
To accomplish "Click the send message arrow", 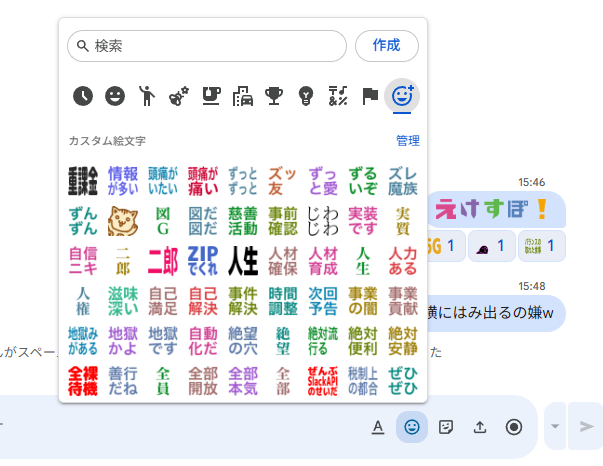I will (x=586, y=426).
